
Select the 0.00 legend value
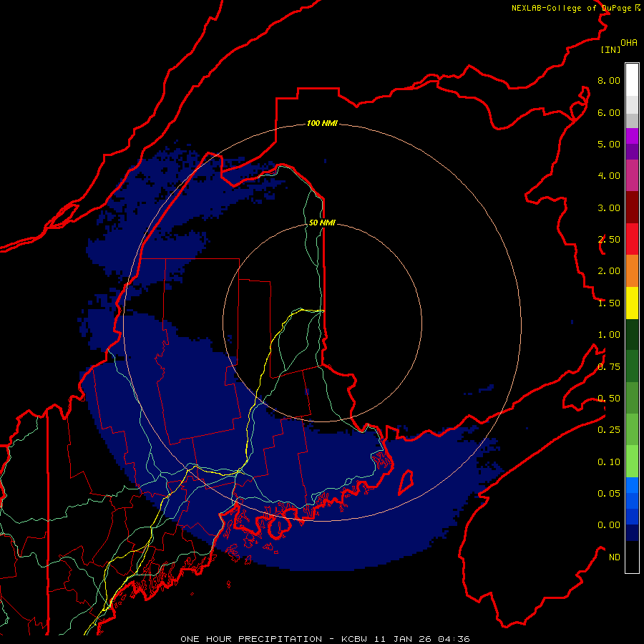tap(609, 525)
